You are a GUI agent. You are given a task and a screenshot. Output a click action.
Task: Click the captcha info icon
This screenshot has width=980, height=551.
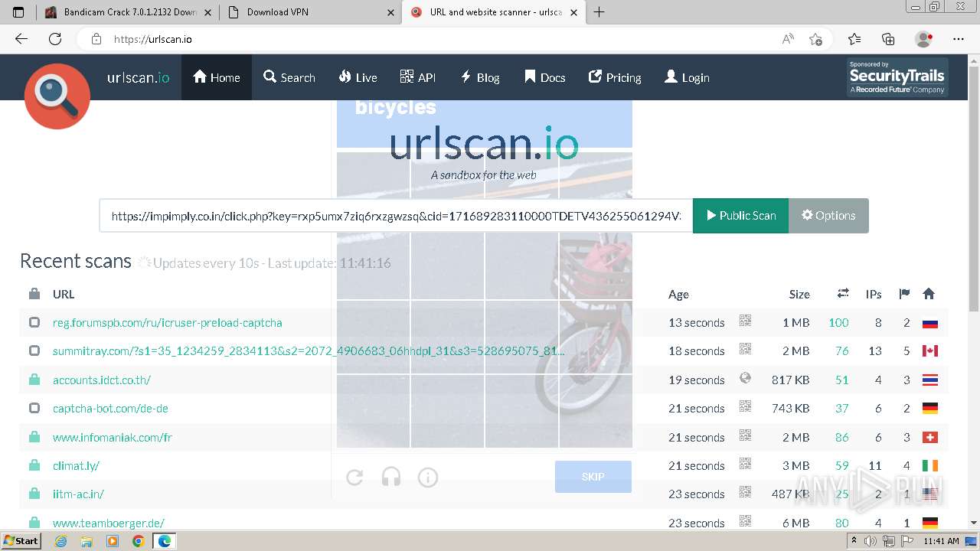[x=428, y=478]
